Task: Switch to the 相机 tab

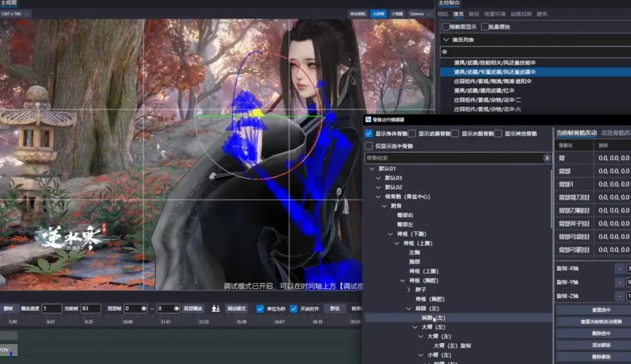Action: (x=443, y=14)
